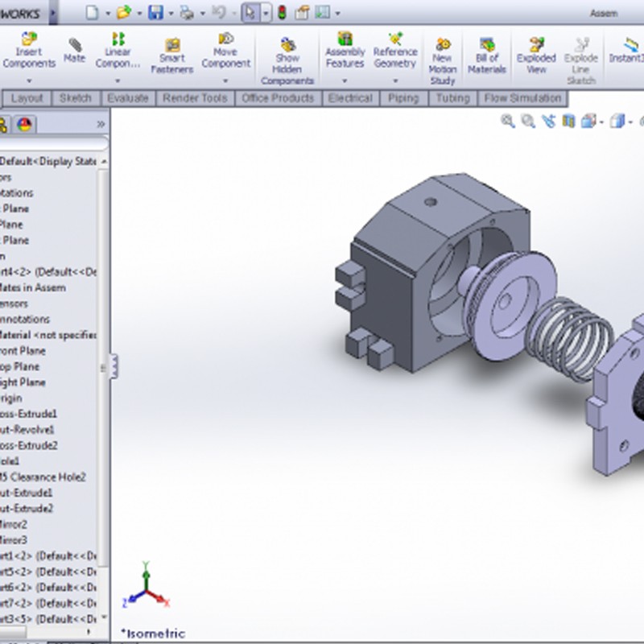Image resolution: width=644 pixels, height=644 pixels.
Task: Select the Mate tool
Action: [x=75, y=50]
